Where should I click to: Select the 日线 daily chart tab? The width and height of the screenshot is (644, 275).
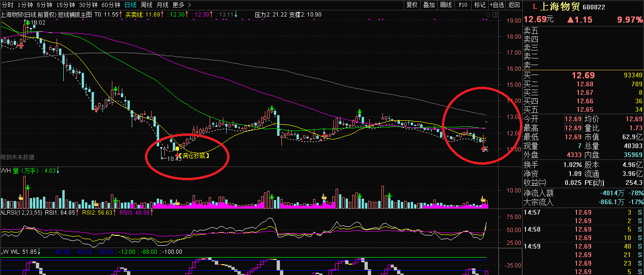pyautogui.click(x=131, y=5)
